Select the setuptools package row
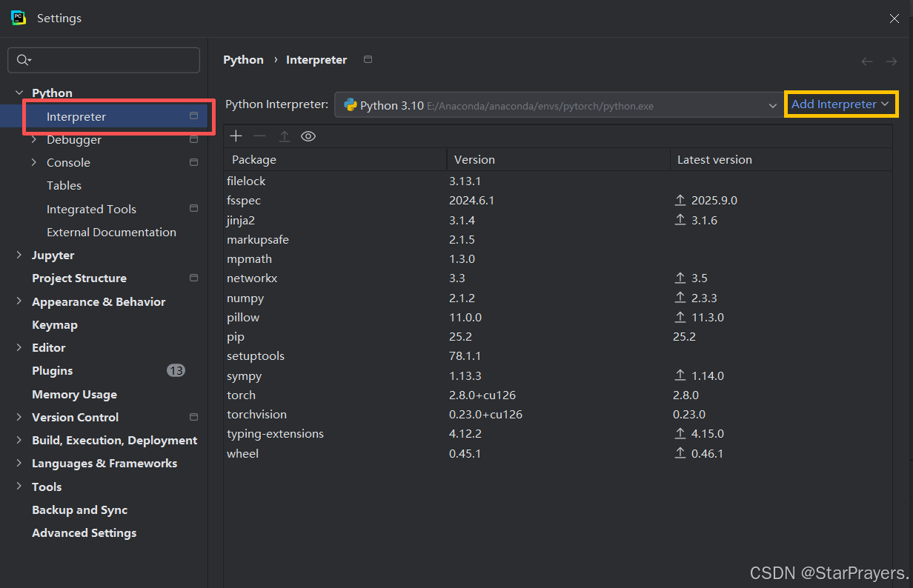Image resolution: width=913 pixels, height=588 pixels. coord(558,356)
